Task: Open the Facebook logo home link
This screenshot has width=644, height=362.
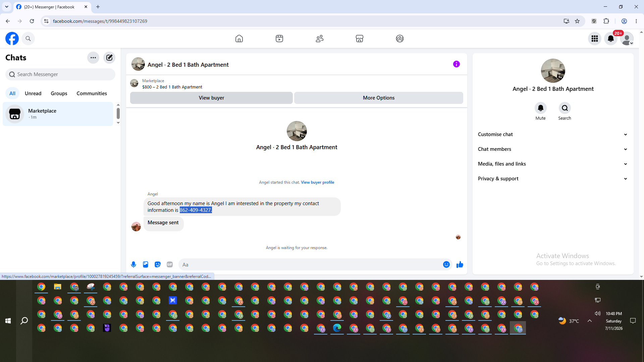Action: coord(12,39)
